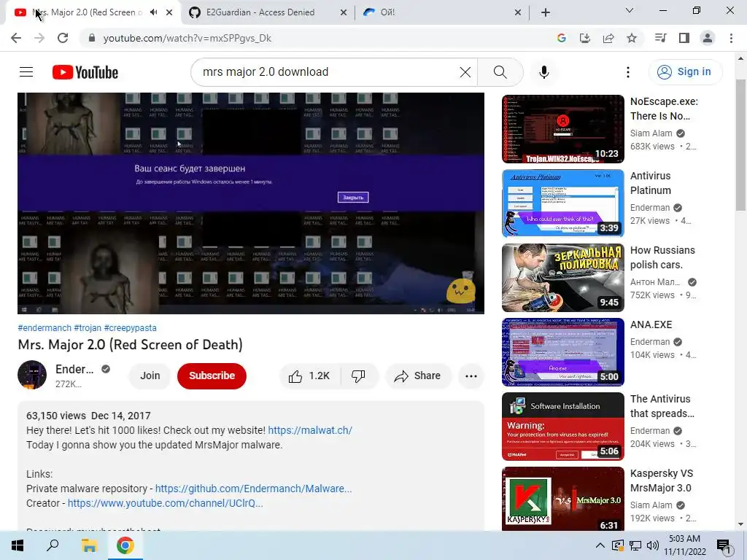
Task: Open the malwat.ch website link
Action: (310, 430)
